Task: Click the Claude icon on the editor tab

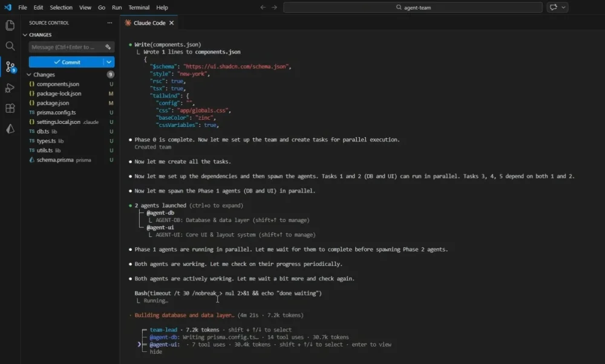Action: 128,22
